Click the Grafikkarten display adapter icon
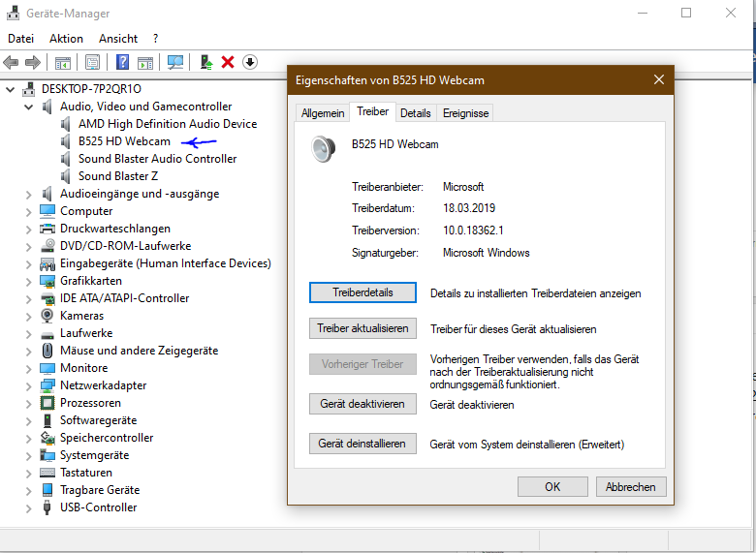 47,281
